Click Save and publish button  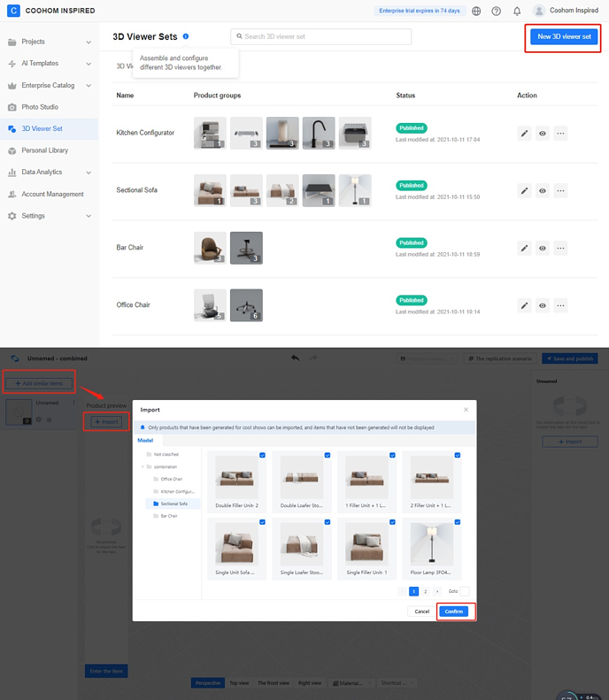click(x=570, y=358)
